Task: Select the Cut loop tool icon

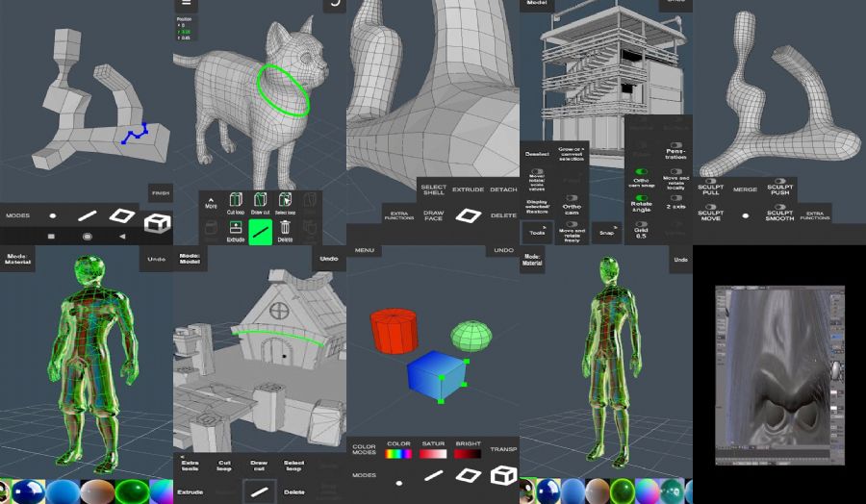Action: pyautogui.click(x=235, y=199)
